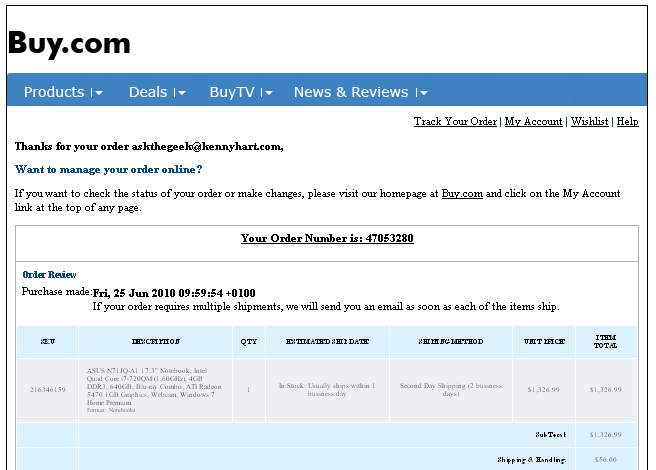Viewport: 656px width, 470px height.
Task: Click the quantity cell showing 1
Action: (249, 390)
